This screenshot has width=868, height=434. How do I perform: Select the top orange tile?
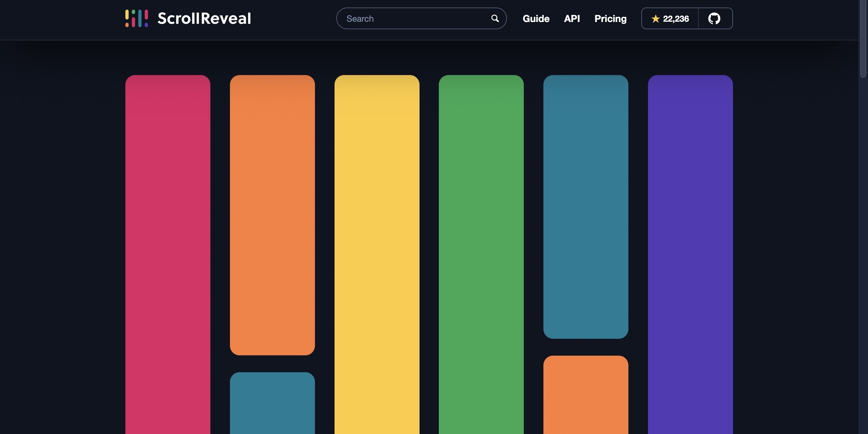[272, 215]
